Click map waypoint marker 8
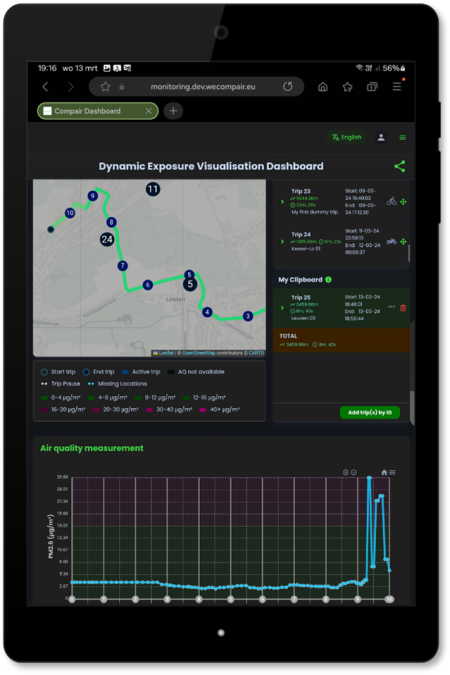Image resolution: width=450 pixels, height=675 pixels. point(112,222)
